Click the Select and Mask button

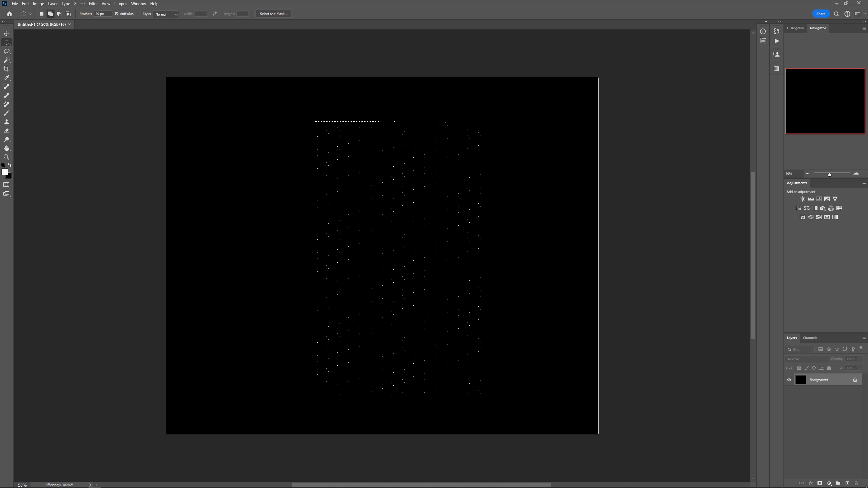coord(273,14)
